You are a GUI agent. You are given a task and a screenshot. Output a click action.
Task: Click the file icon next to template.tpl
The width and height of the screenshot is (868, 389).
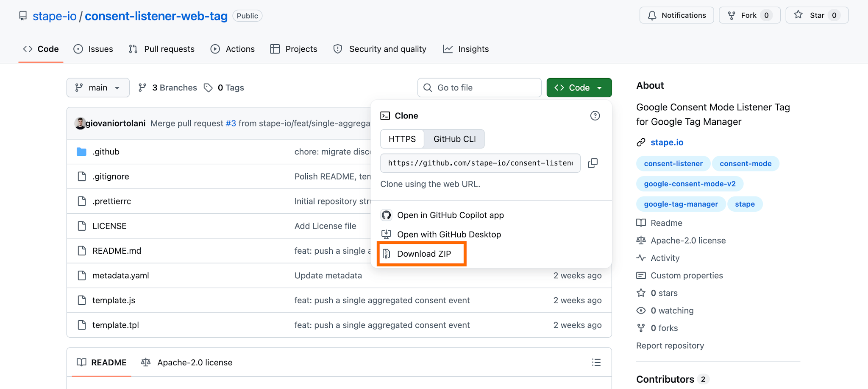(82, 325)
